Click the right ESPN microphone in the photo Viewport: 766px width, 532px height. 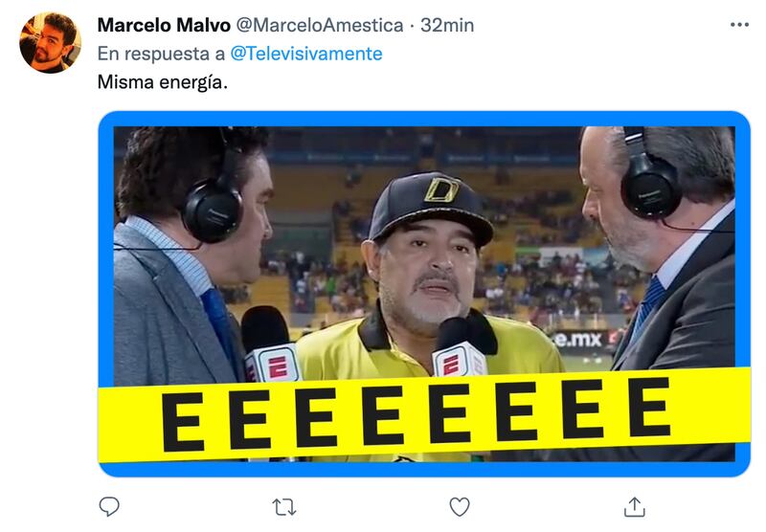[x=461, y=348]
